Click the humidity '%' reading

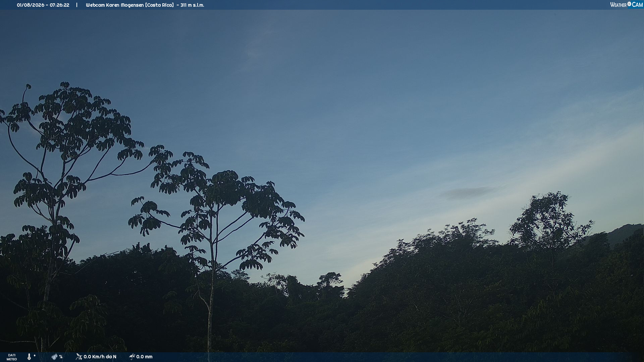[61, 357]
